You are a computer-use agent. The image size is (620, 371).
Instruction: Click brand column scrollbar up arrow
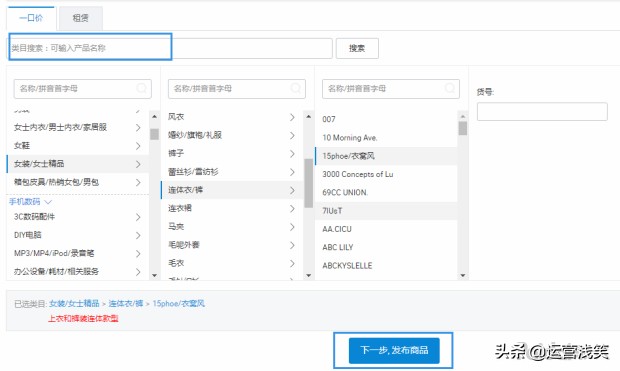(463, 116)
